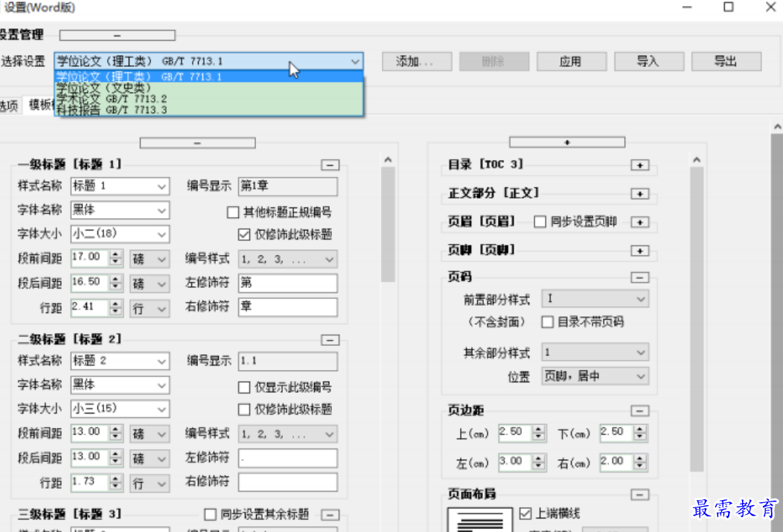Collapse the 三级标题 section with minus button
This screenshot has width=783, height=532.
(330, 515)
